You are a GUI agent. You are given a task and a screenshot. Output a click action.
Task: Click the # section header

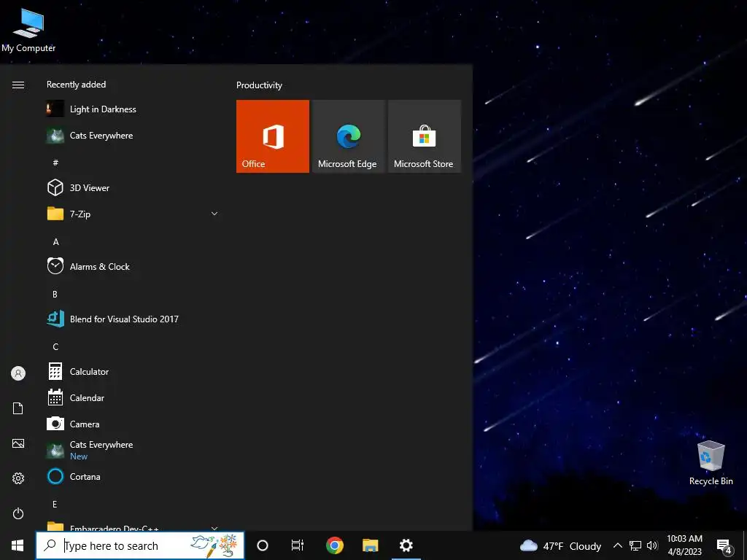[x=55, y=163]
